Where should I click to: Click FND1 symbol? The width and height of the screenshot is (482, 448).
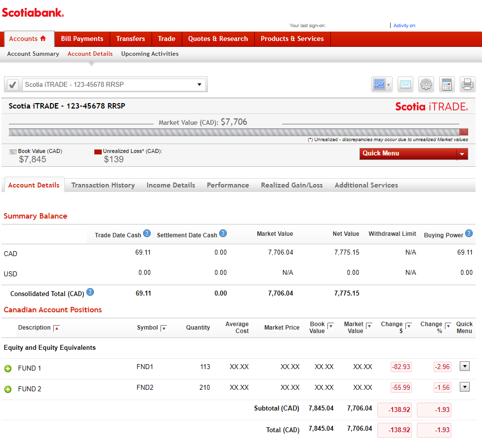point(145,367)
